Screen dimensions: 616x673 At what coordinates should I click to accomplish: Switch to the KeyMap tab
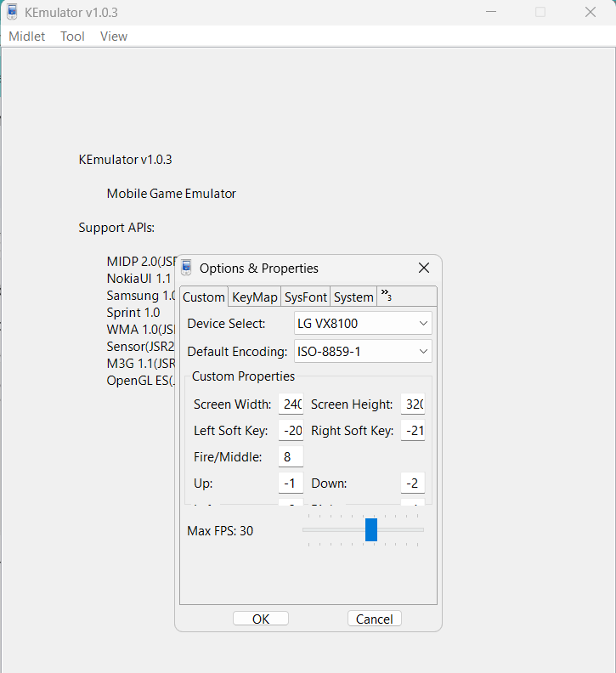point(255,297)
